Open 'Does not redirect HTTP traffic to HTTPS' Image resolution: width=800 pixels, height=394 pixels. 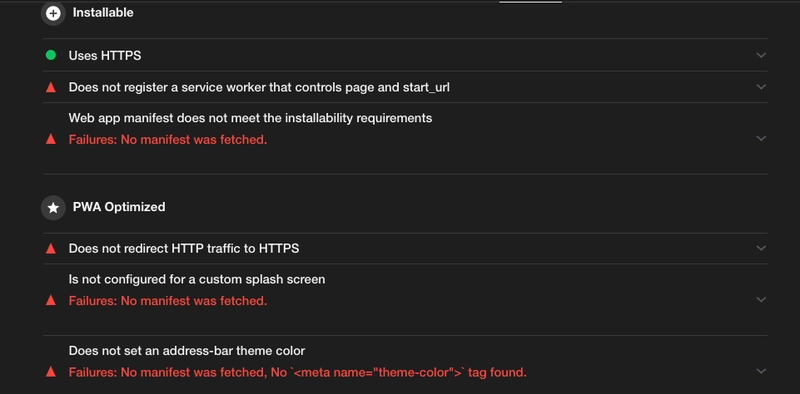(x=405, y=249)
